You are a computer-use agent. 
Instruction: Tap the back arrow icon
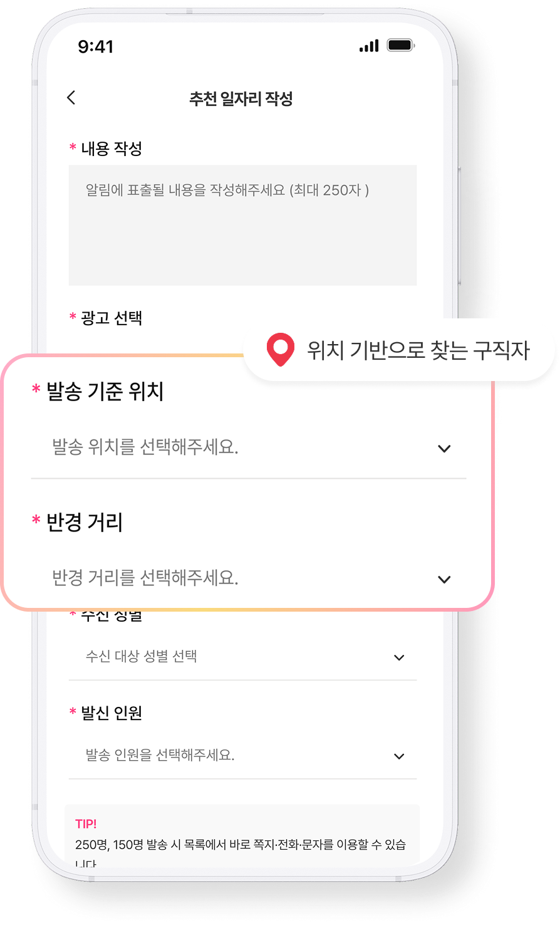tap(71, 97)
